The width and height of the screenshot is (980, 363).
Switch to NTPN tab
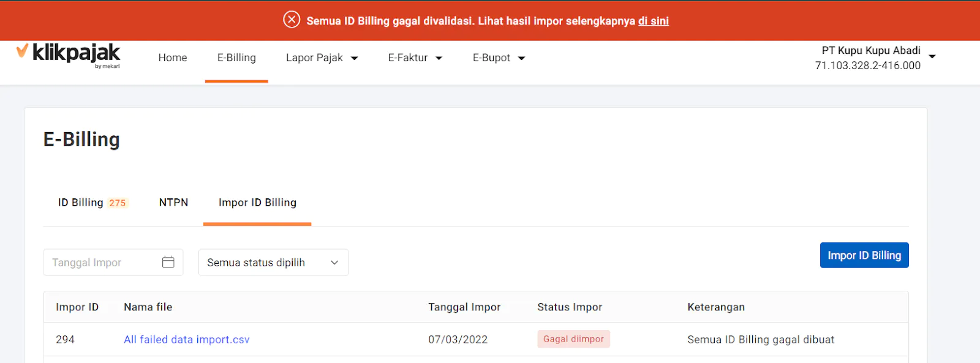173,203
